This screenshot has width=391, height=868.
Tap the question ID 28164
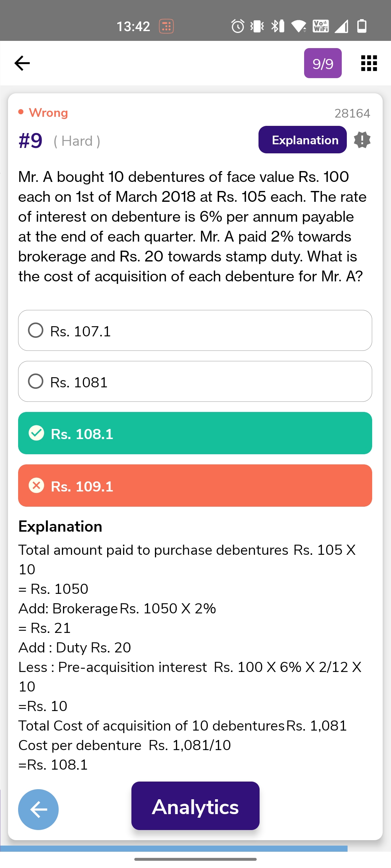tap(352, 113)
